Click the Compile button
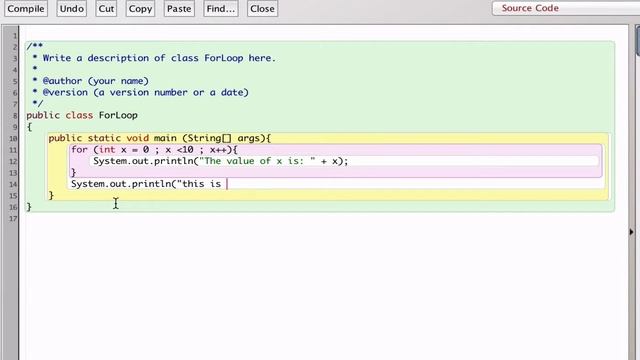640x360 pixels. [26, 9]
